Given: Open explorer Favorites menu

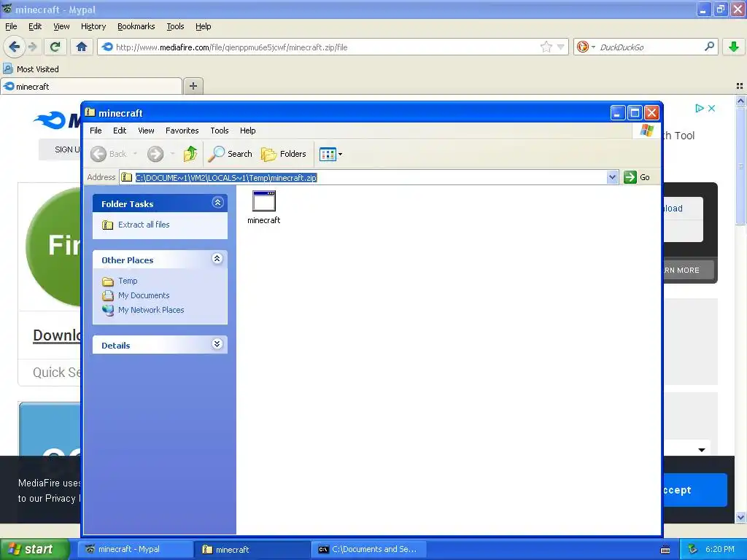Looking at the screenshot, I should pos(182,131).
